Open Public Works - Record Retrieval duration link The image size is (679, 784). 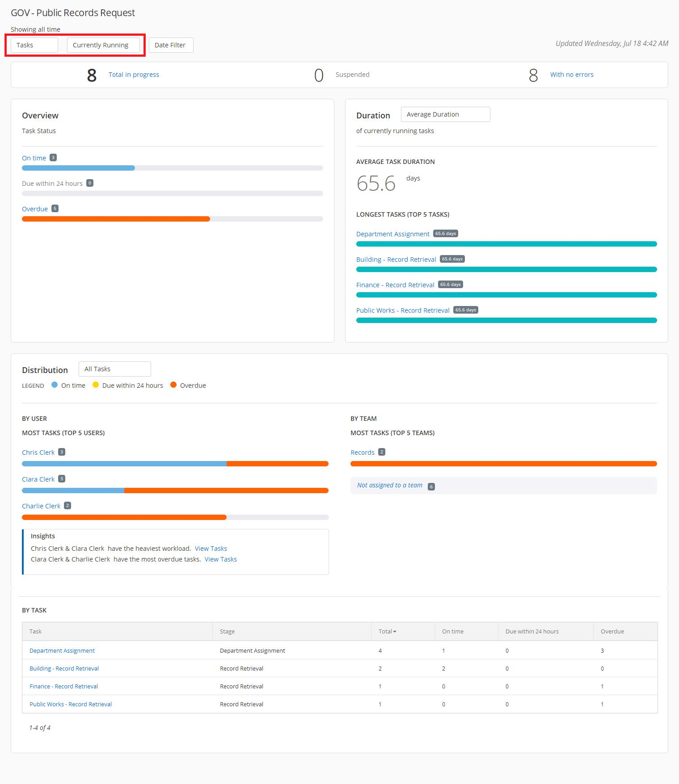coord(403,310)
